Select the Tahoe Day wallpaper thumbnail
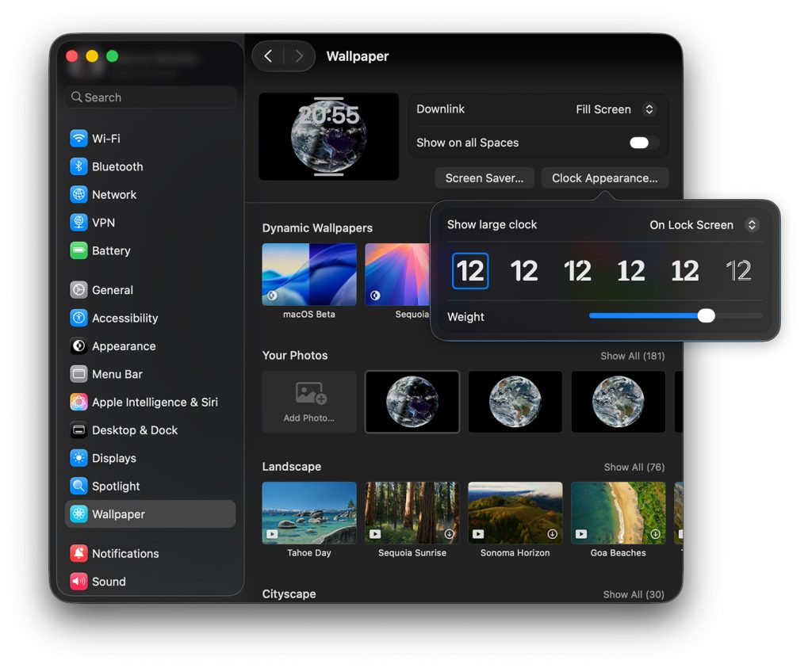This screenshot has width=812, height=668. click(309, 512)
